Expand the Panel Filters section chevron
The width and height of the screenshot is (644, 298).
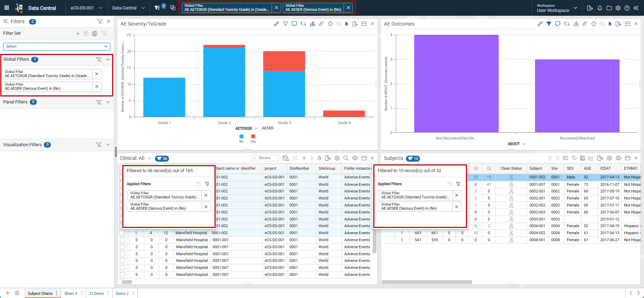pos(108,102)
